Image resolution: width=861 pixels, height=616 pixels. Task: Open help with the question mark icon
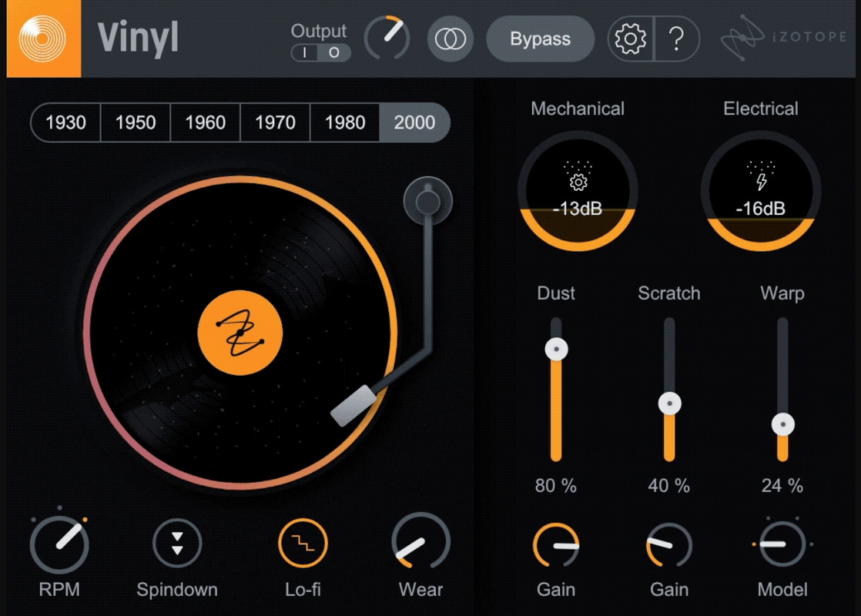(x=676, y=39)
